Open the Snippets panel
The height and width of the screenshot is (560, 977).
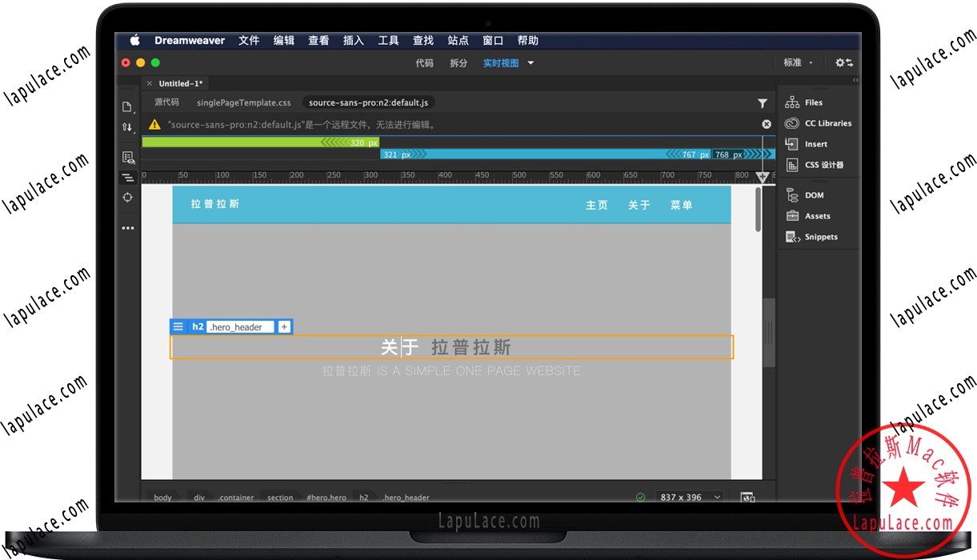click(792, 237)
